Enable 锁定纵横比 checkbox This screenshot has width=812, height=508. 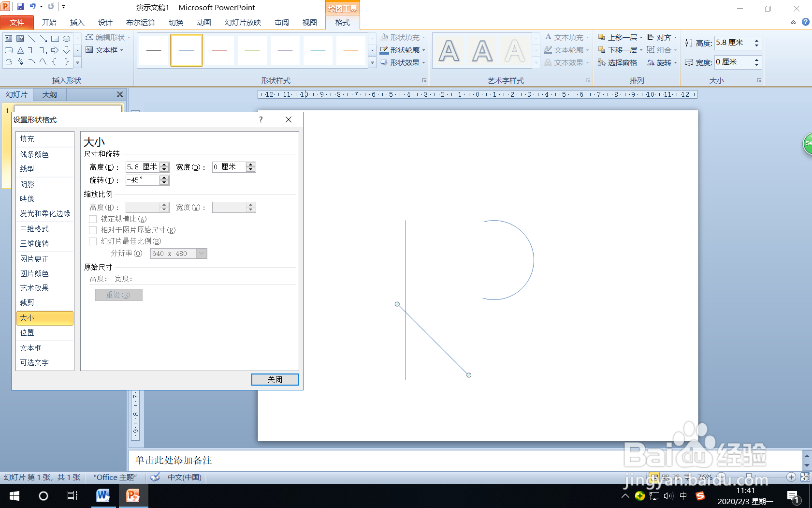[x=93, y=219]
